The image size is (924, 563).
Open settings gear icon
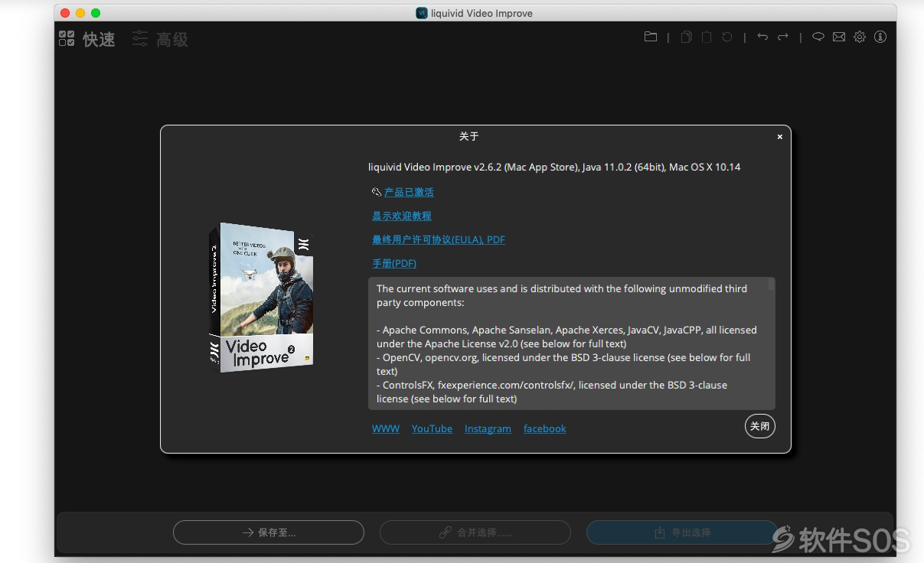click(860, 37)
